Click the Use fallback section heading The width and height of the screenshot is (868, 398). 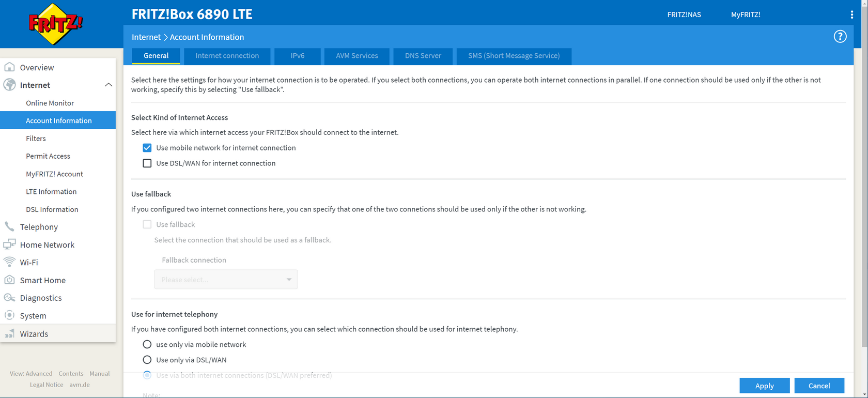[x=151, y=194]
